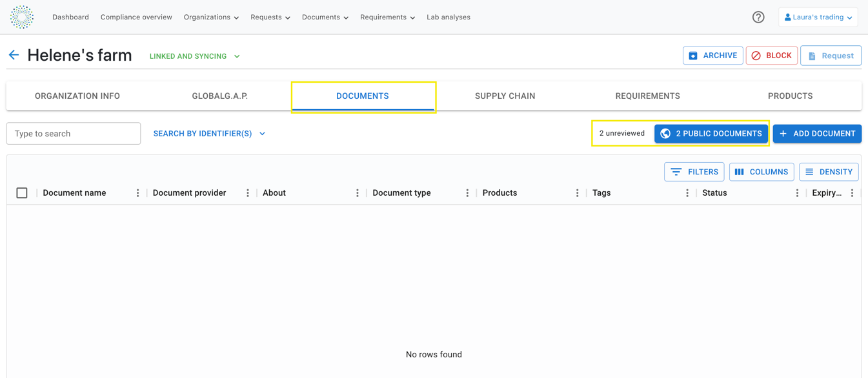Click the 2 unreviewed label
The height and width of the screenshot is (378, 868).
pyautogui.click(x=622, y=134)
